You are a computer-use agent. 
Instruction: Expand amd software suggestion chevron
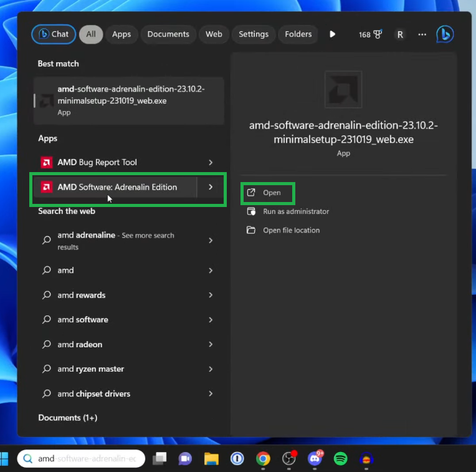[x=211, y=320]
